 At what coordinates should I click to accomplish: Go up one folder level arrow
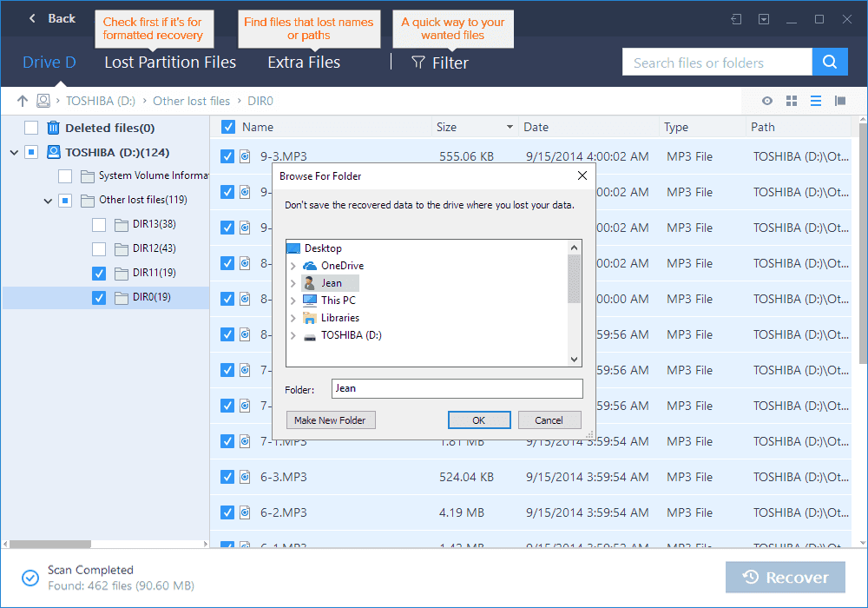tap(23, 101)
